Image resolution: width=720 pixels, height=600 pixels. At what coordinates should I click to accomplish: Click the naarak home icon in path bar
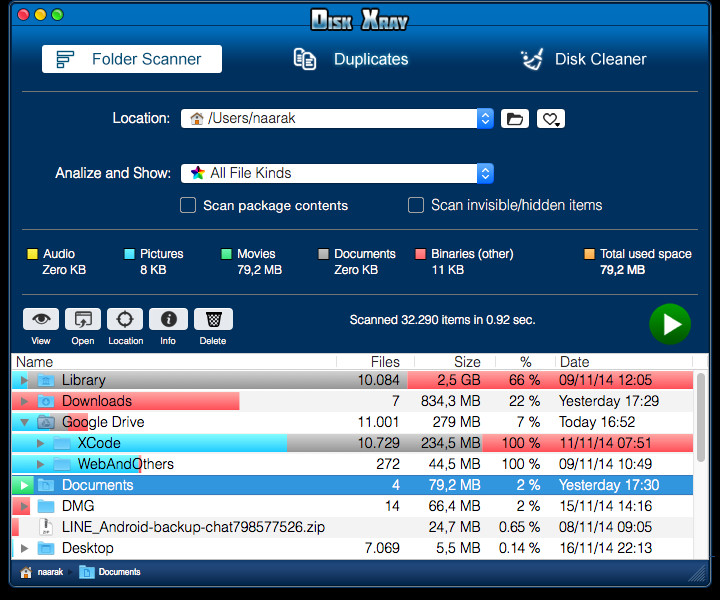tap(26, 572)
